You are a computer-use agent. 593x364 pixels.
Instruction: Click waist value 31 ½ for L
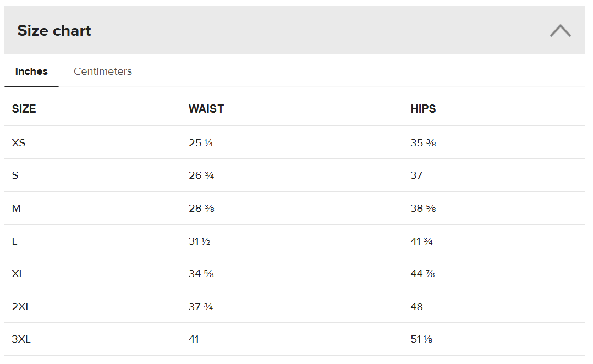(199, 241)
